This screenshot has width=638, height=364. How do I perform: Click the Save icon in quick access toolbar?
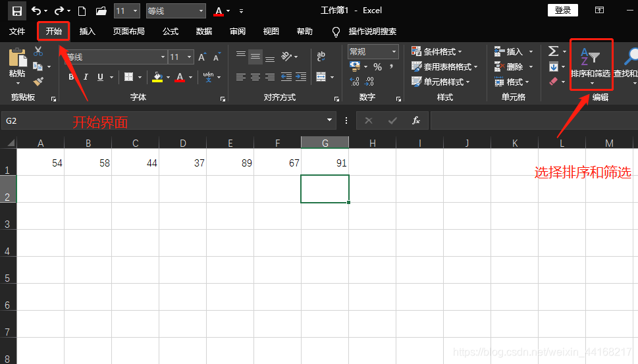(x=16, y=11)
